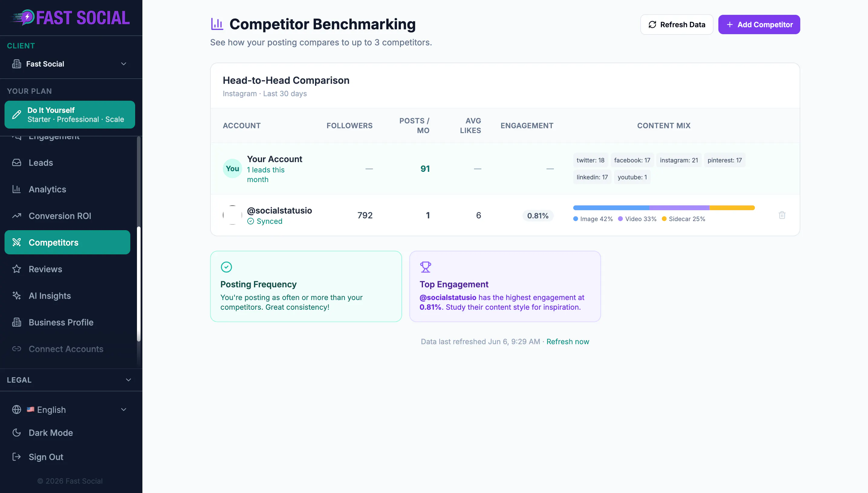Click the Reviews star icon

coord(17,269)
